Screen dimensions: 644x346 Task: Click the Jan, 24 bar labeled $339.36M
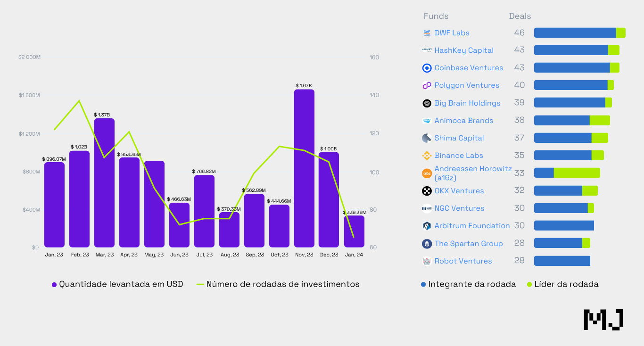tap(354, 231)
